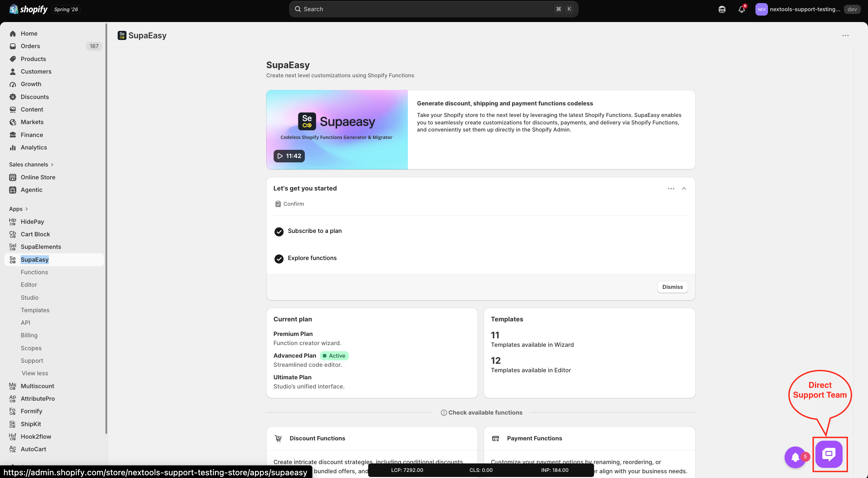The height and width of the screenshot is (478, 868).
Task: Open the store account menu
Action: click(x=808, y=9)
